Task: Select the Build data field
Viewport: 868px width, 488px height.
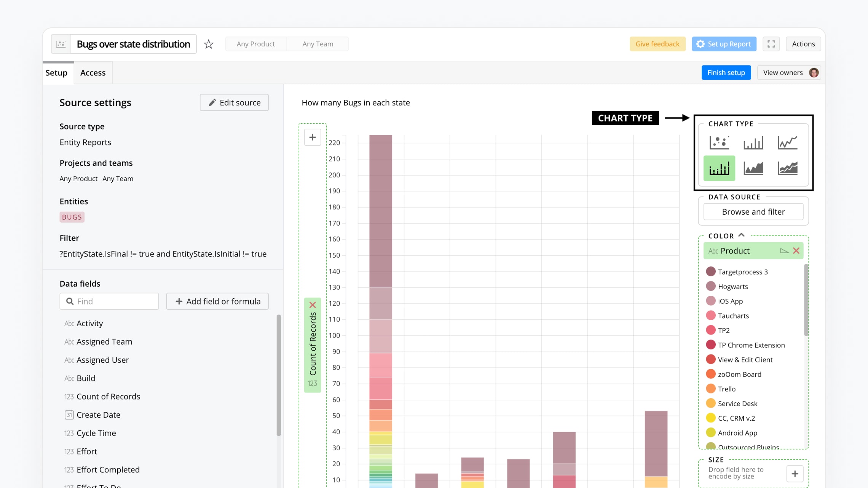Action: [86, 378]
